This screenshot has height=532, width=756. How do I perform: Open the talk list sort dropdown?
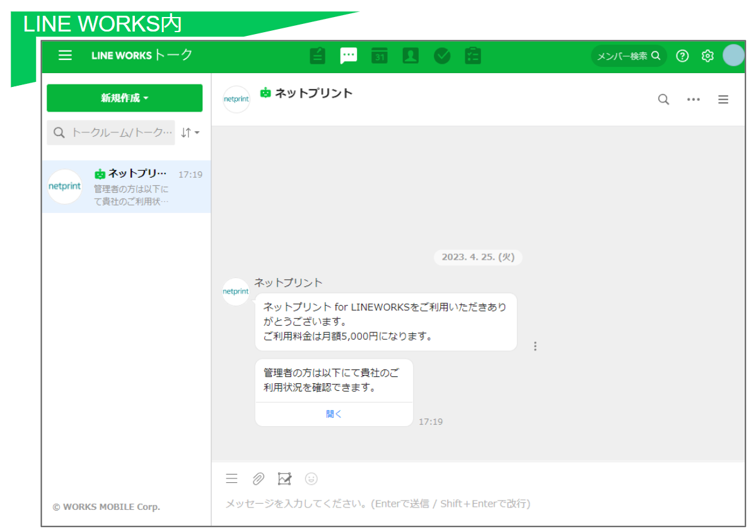click(x=190, y=132)
